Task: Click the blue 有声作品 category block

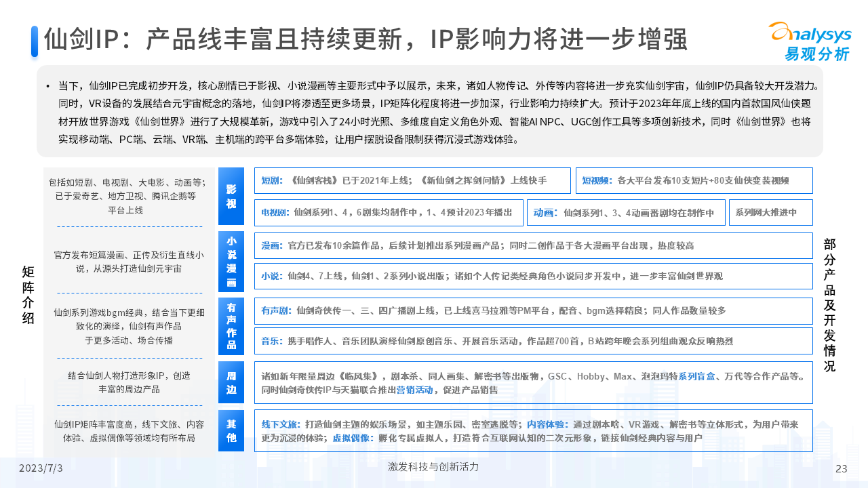Action: click(231, 326)
